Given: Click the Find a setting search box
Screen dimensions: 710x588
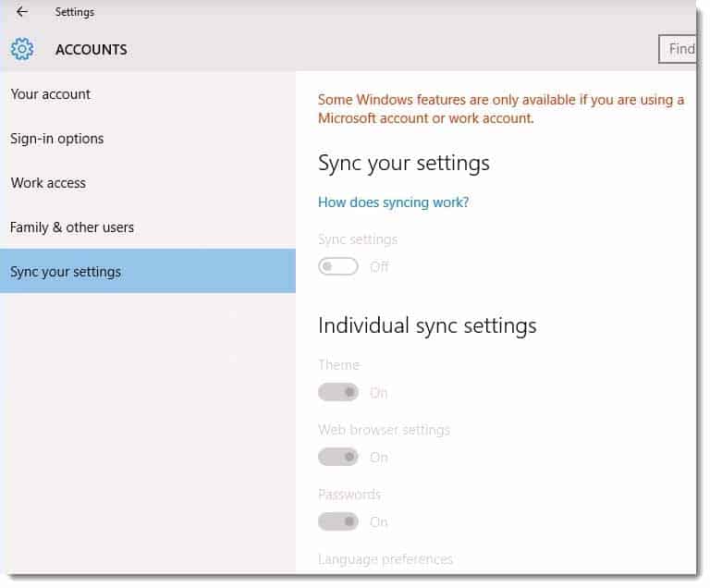Looking at the screenshot, I should click(678, 49).
